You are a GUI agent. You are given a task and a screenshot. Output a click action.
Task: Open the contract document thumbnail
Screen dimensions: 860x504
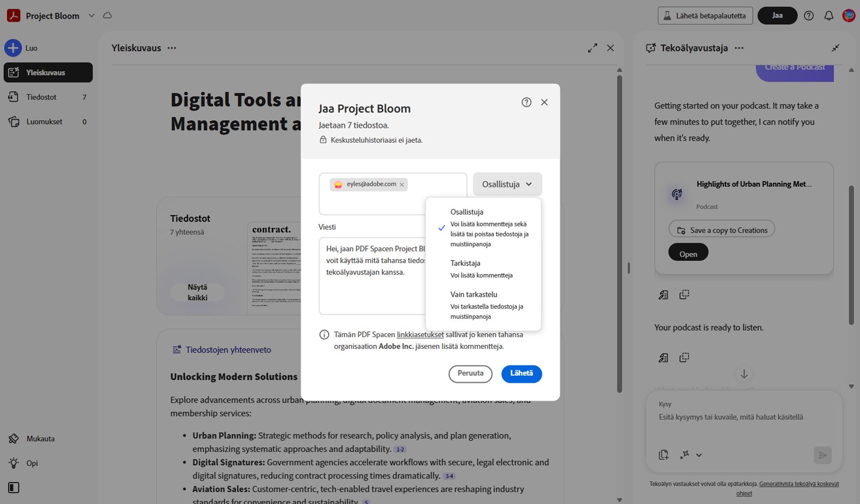click(x=274, y=268)
